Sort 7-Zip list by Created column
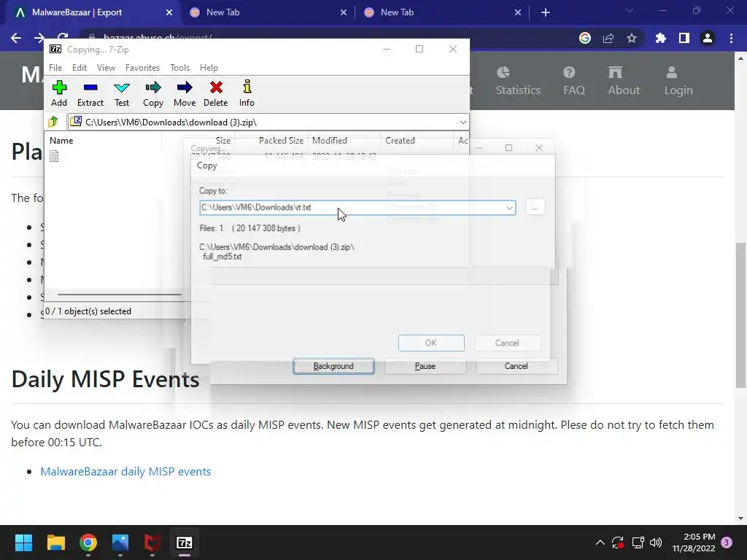Screen dimensions: 747x560 tap(400, 141)
